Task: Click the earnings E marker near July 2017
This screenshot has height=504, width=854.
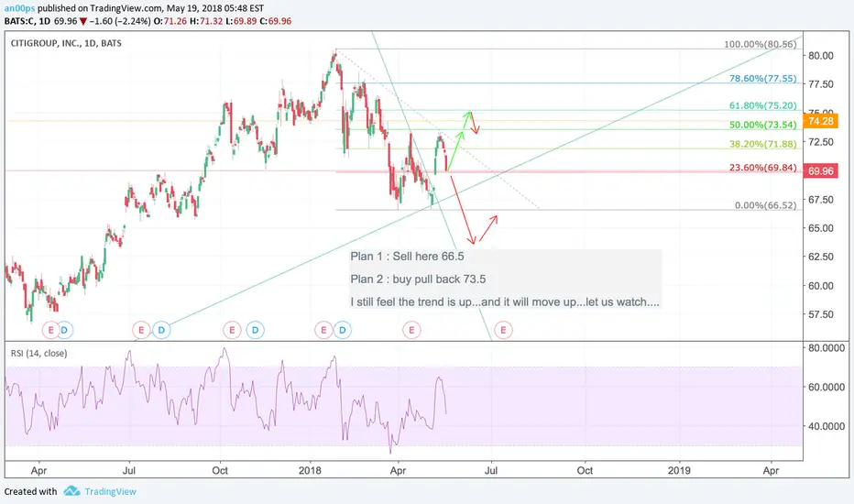Action: (x=141, y=330)
